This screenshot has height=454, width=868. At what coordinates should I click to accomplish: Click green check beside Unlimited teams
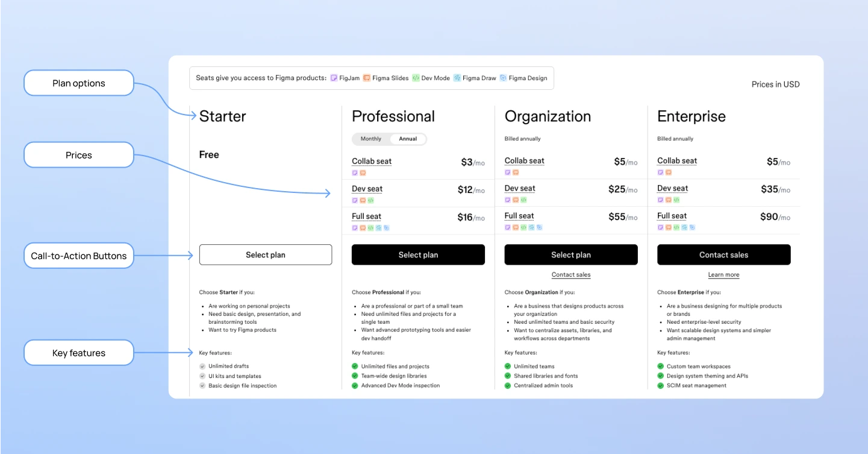click(508, 366)
